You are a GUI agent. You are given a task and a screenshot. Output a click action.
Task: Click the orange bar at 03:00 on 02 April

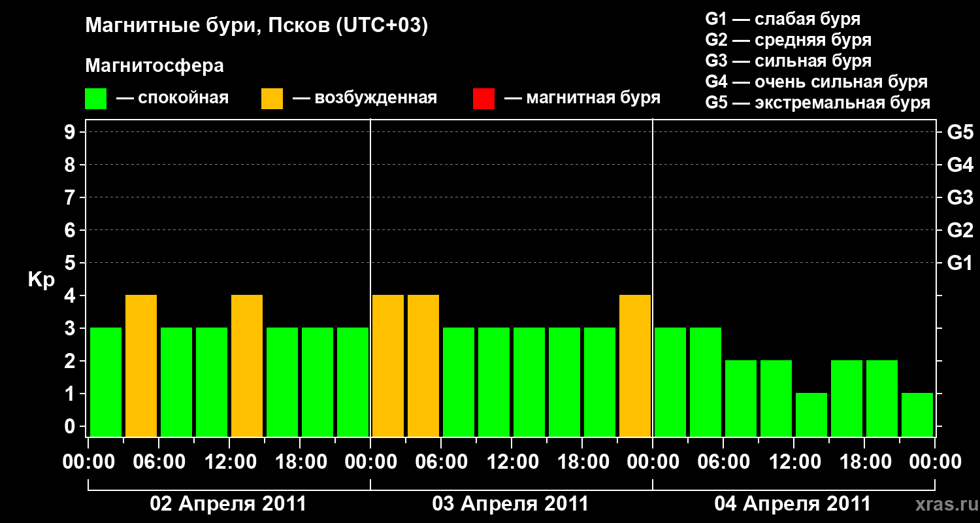tap(141, 365)
